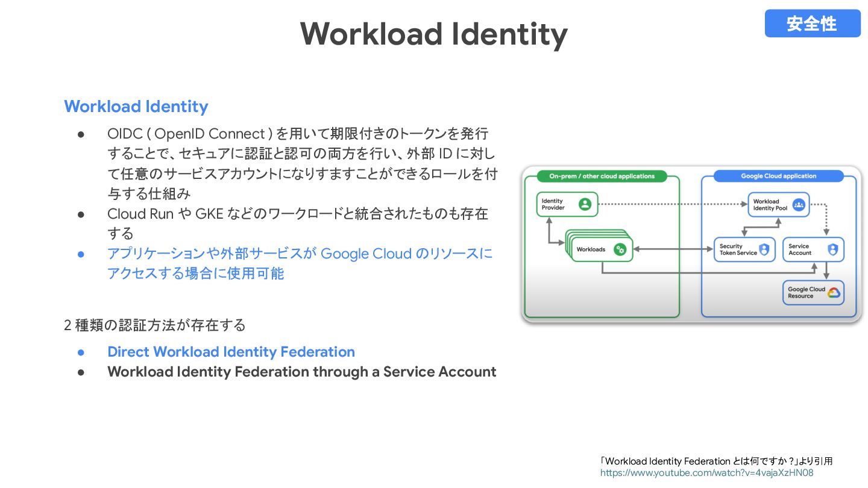Click the Identity Provider person icon
Screen dimensions: 868x488
pos(585,204)
